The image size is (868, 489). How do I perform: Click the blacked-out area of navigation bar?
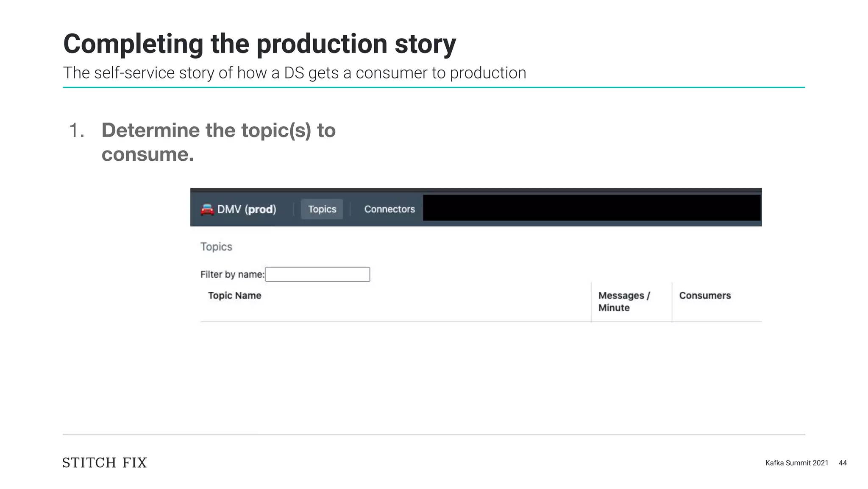(x=592, y=208)
